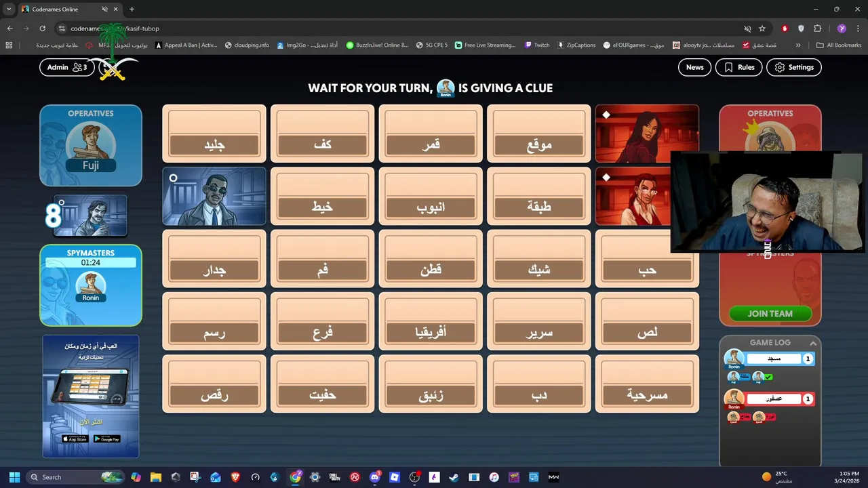Bookmark this page with the star icon
The width and height of the screenshot is (868, 488).
[x=762, y=28]
